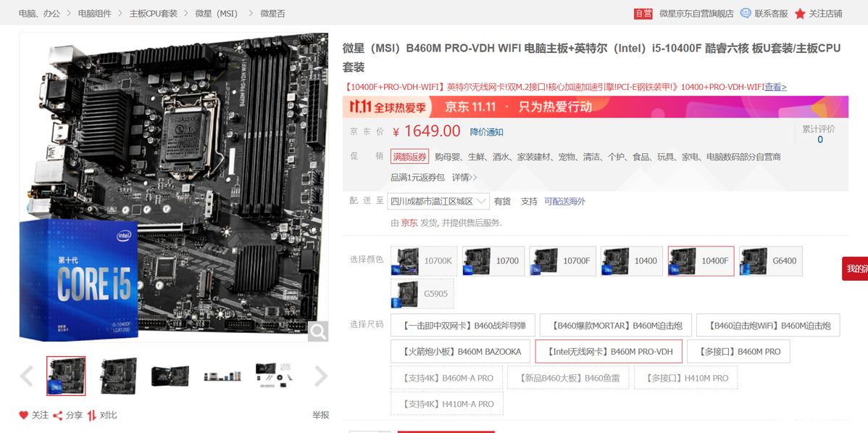Choose 【B460爆款MORTAR】B460M迫击炮 option
Image resolution: width=868 pixels, height=433 pixels.
[x=616, y=325]
